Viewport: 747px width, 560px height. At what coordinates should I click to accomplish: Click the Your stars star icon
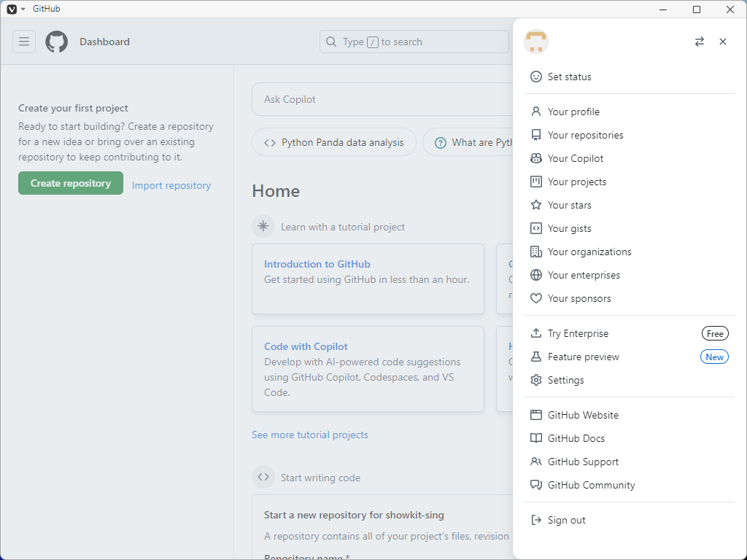536,205
